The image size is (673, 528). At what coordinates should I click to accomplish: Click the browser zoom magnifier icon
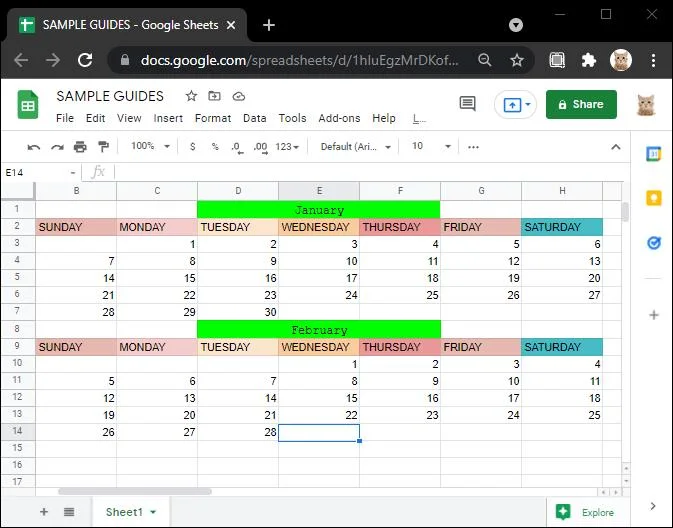(485, 60)
